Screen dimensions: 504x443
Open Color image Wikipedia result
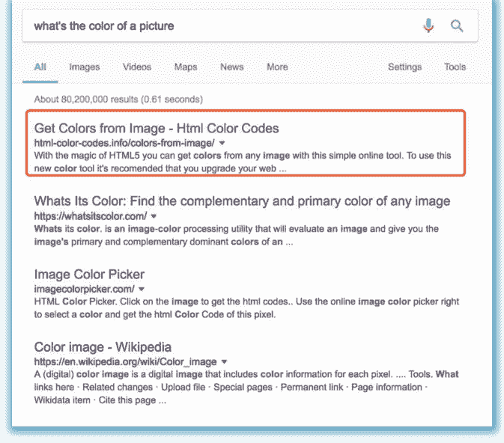pos(103,347)
